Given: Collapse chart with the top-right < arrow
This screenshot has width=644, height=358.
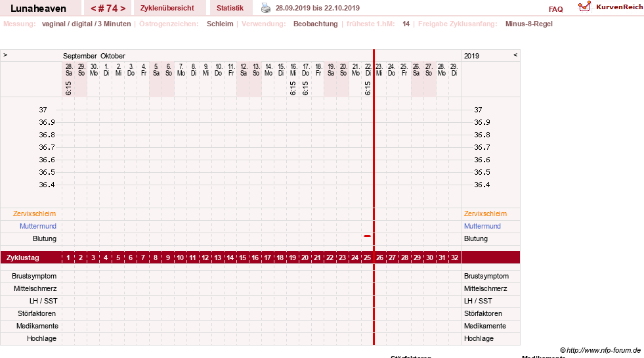Looking at the screenshot, I should (515, 55).
